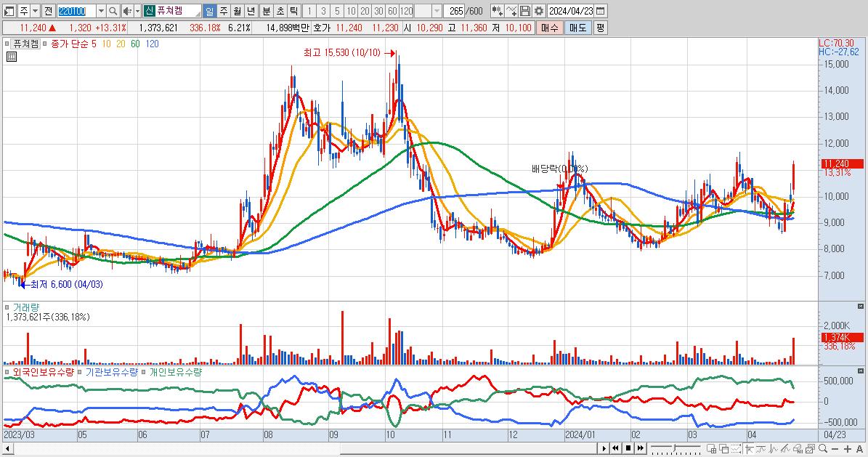Choose the 20 interval button
The width and height of the screenshot is (868, 457).
click(365, 10)
